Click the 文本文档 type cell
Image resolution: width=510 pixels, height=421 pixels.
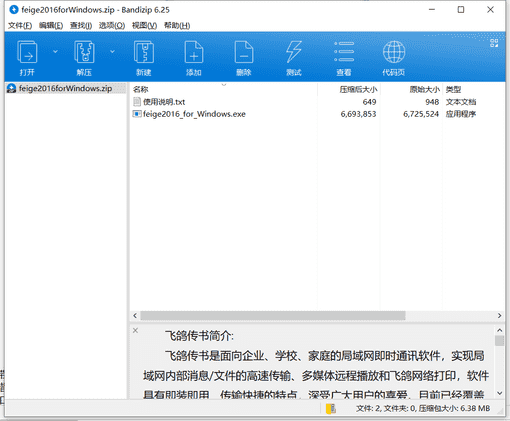[x=461, y=102]
